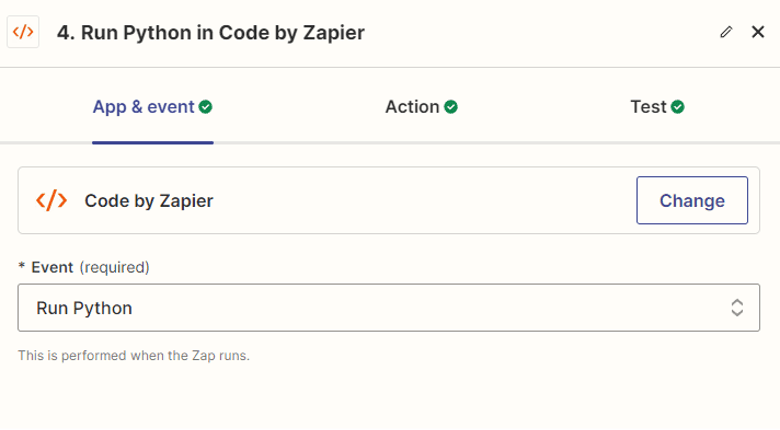Screen dimensions: 780x430
Task: Switch to the Action tab
Action: 421,107
